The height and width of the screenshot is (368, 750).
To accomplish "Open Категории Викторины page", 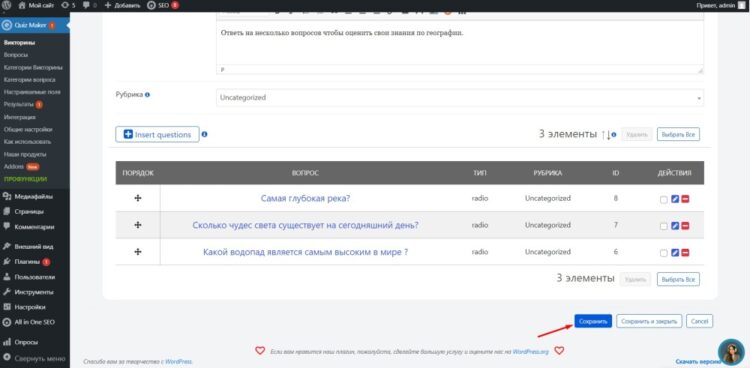I will [x=33, y=67].
